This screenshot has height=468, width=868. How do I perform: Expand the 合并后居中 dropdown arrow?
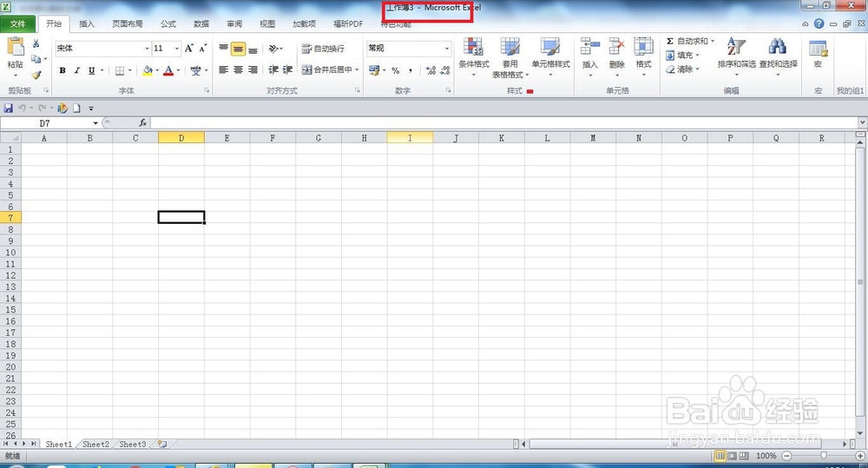(x=357, y=69)
